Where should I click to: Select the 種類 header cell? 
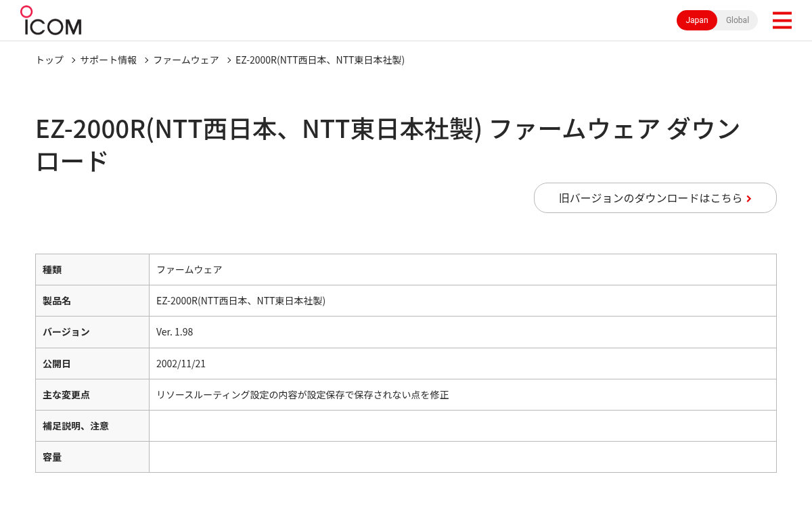(x=92, y=269)
